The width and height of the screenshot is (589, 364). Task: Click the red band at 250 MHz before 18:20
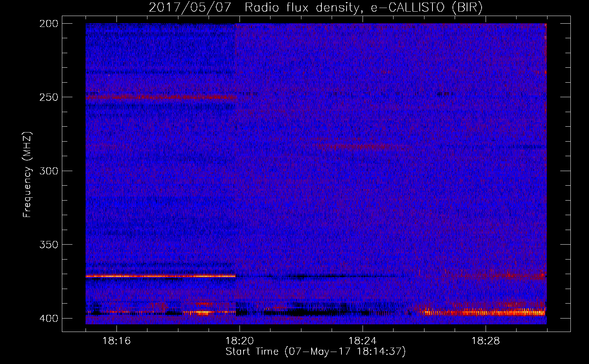point(161,97)
